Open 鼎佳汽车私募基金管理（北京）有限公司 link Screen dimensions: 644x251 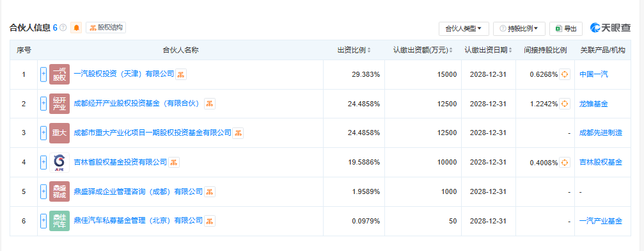(x=138, y=221)
